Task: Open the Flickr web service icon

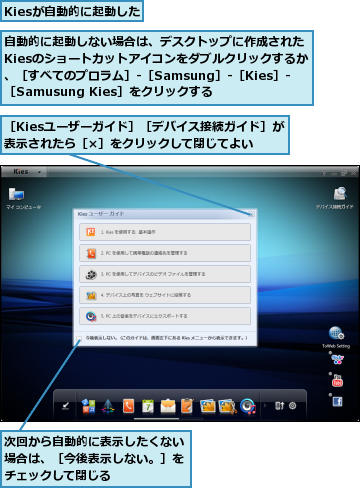Action: [337, 360]
